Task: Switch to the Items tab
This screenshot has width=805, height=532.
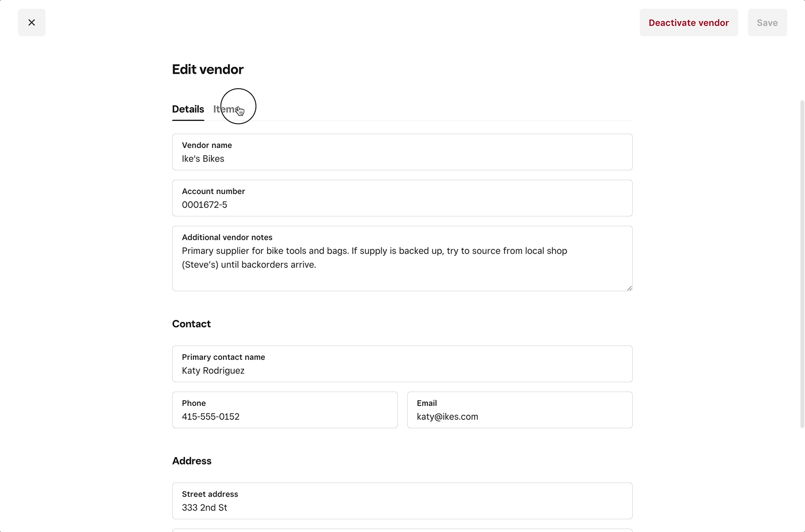Action: pos(227,109)
